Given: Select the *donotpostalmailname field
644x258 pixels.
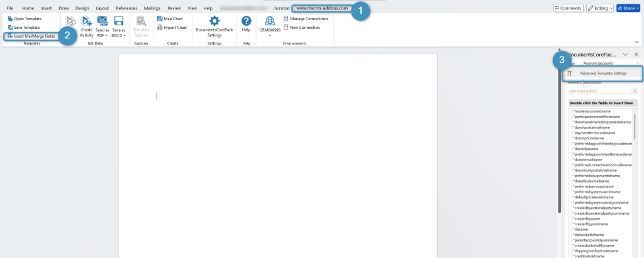Looking at the screenshot, I should 592,127.
